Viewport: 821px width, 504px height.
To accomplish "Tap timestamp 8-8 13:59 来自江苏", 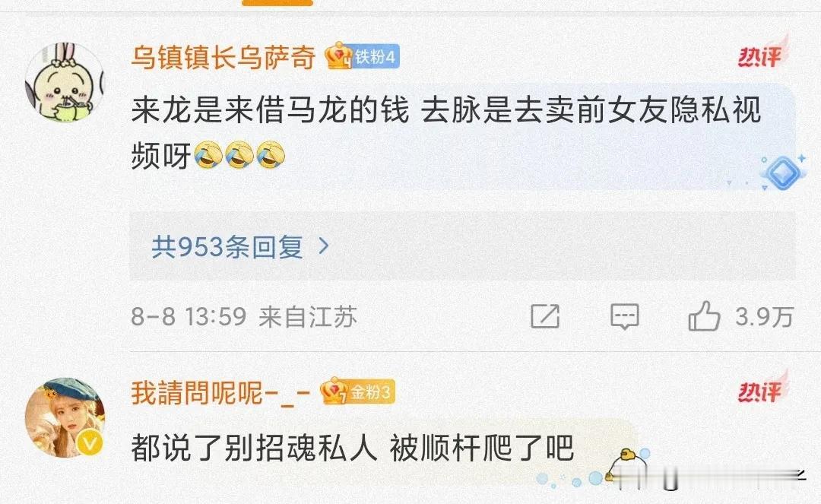I will [x=244, y=316].
